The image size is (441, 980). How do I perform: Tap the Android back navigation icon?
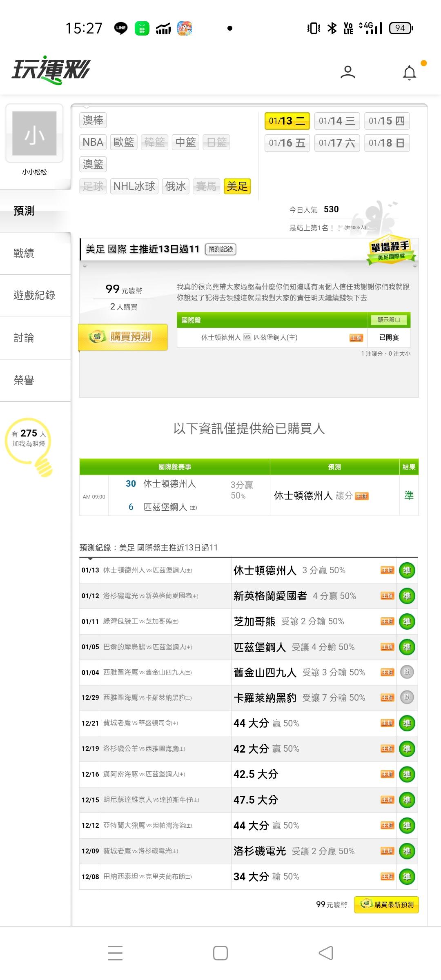pyautogui.click(x=326, y=953)
